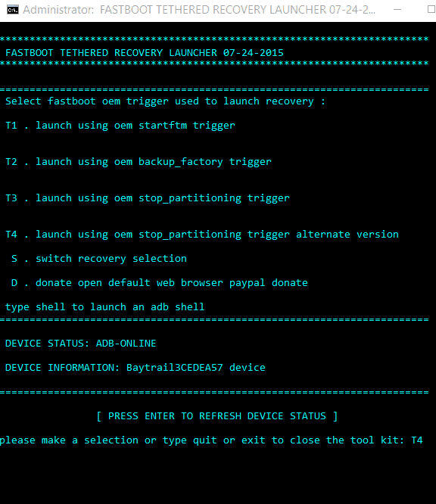Click 'PRESS ENTER TO REFRESH DEVICE STATUS' text
Screen dimensions: 436x504
pyautogui.click(x=217, y=416)
